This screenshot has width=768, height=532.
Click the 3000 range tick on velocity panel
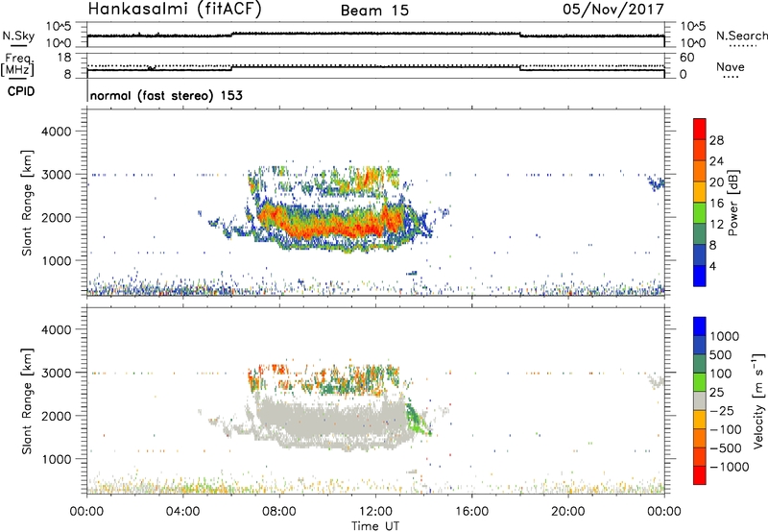pos(56,373)
